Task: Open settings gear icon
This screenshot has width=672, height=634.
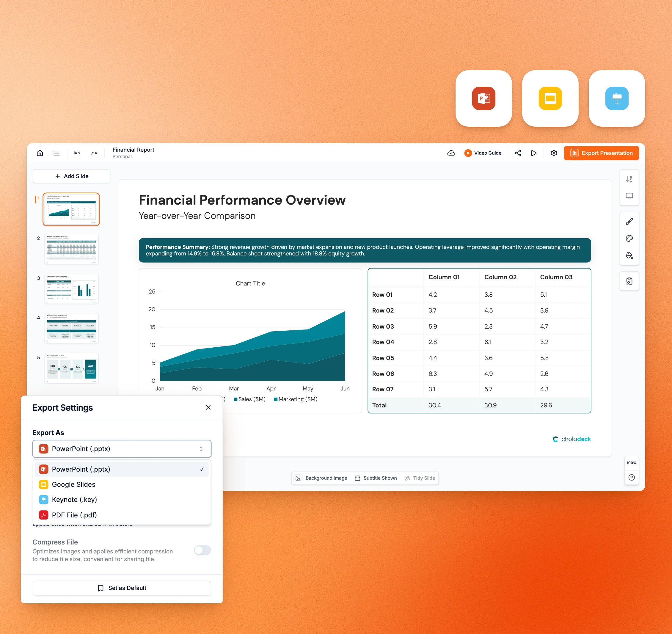Action: coord(554,153)
